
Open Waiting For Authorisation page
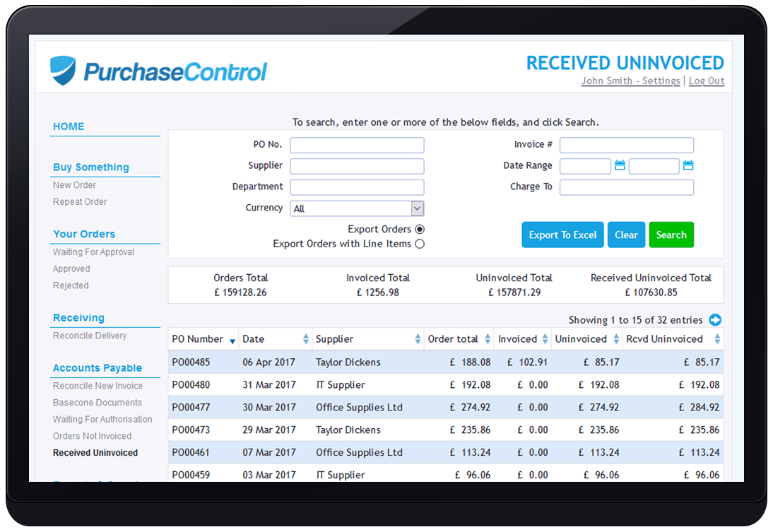click(102, 420)
